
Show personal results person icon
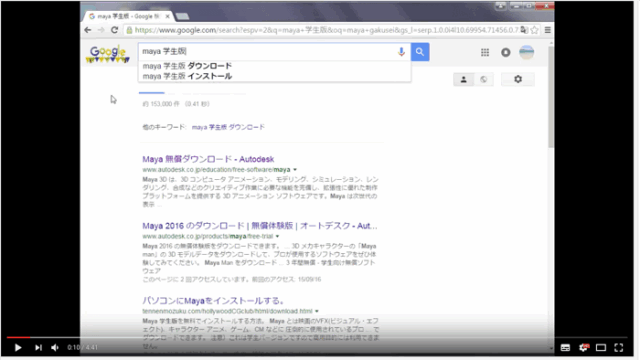coord(463,80)
